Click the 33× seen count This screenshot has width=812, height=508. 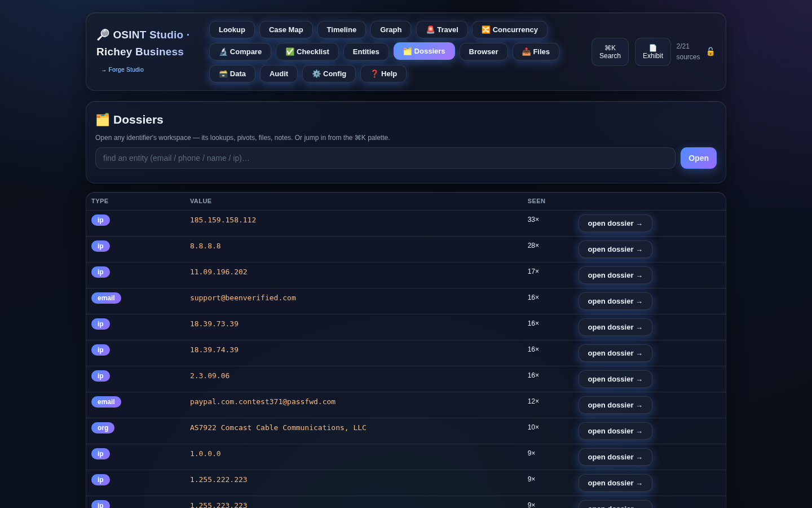coord(533,220)
